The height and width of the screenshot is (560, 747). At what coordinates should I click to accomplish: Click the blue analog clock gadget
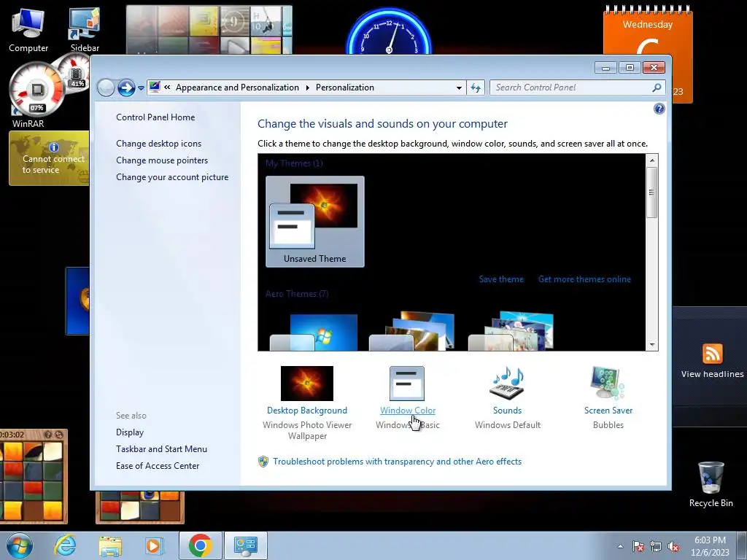point(389,31)
